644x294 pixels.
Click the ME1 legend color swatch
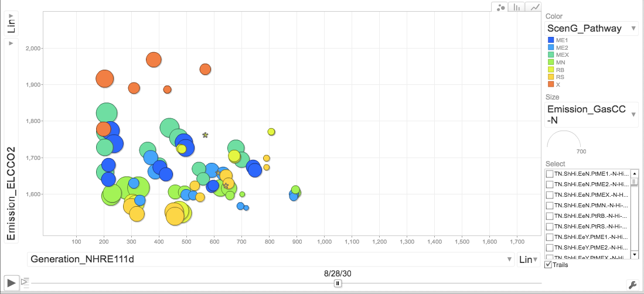551,40
